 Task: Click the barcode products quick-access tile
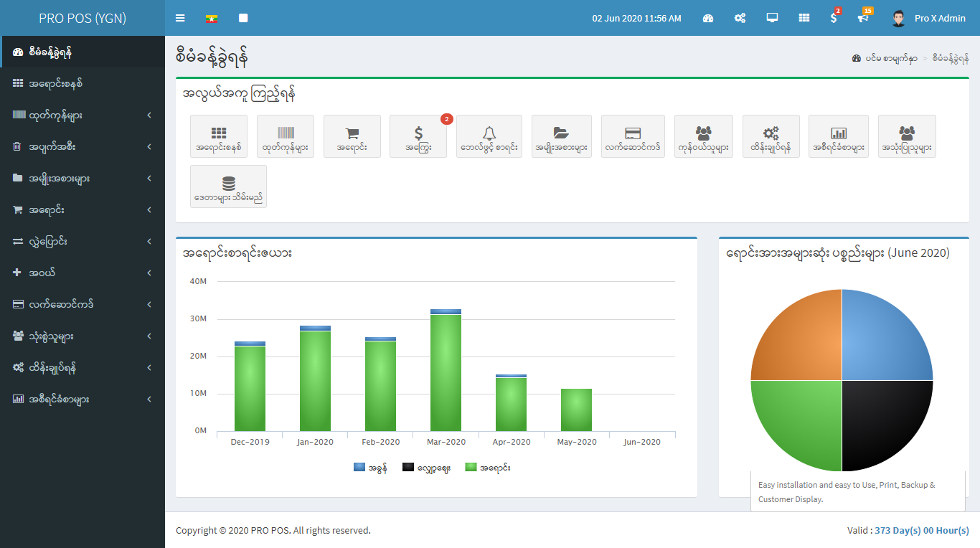[x=286, y=136]
